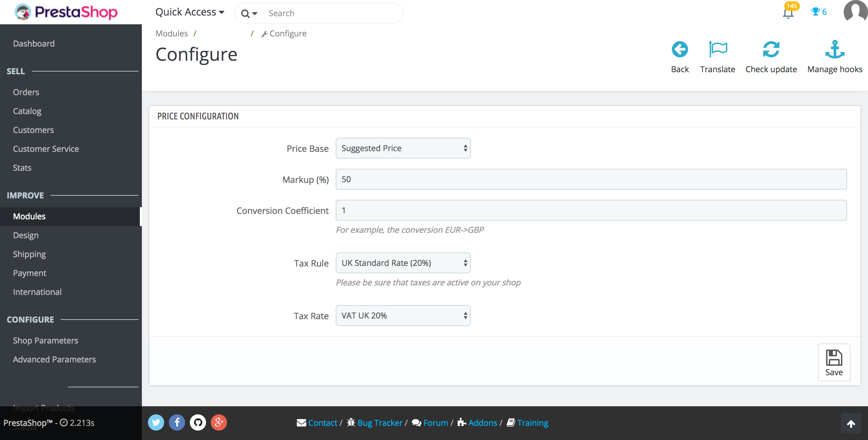Click the Quick Access menu

(188, 12)
